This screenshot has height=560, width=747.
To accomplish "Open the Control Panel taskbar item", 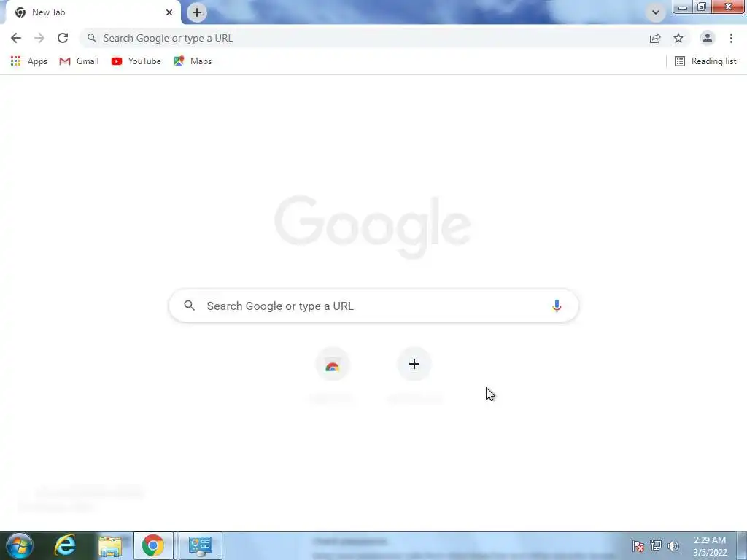I will coord(201,545).
